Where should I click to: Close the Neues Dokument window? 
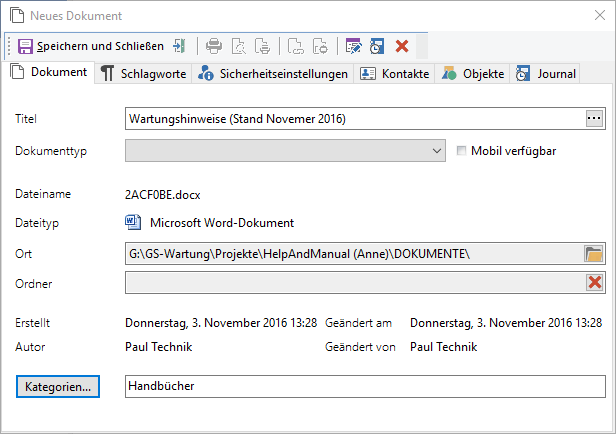point(600,15)
